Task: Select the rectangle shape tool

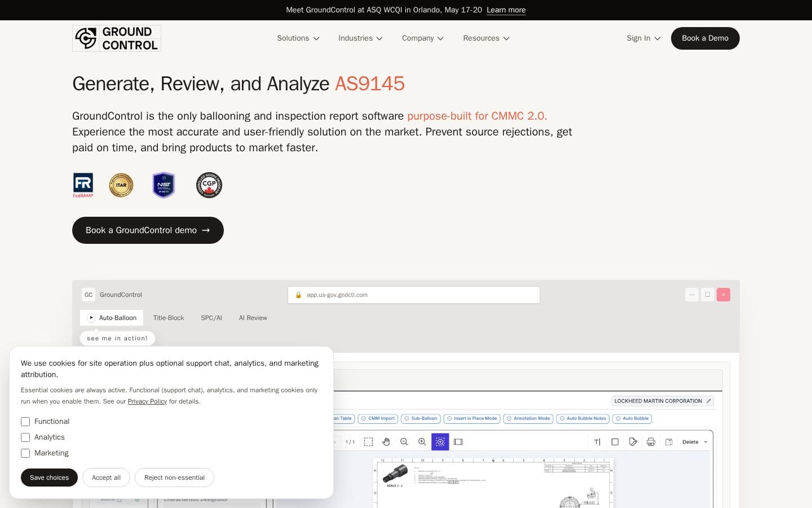Action: pos(615,442)
